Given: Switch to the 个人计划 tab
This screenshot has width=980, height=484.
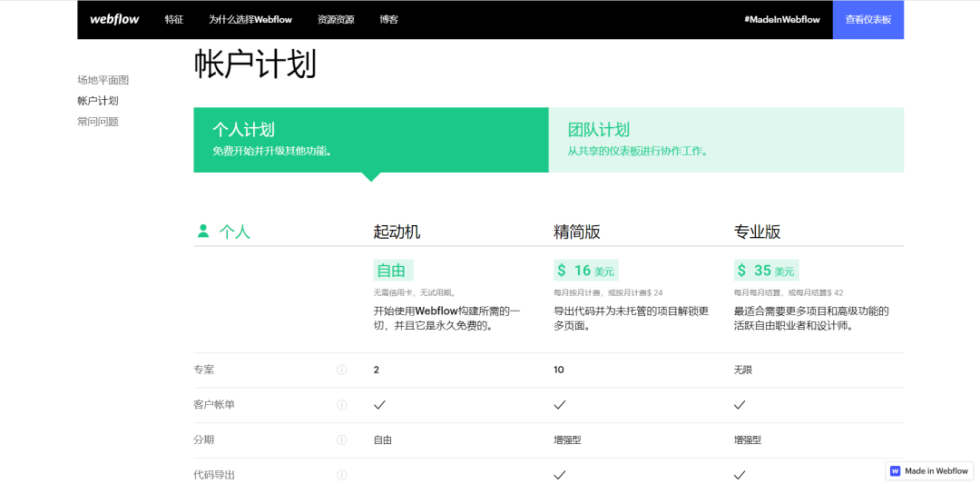Looking at the screenshot, I should click(x=371, y=140).
